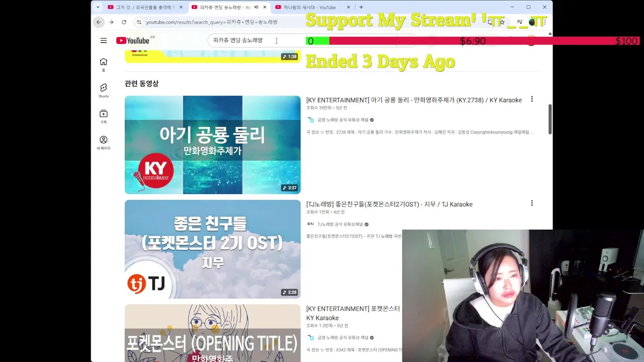
Task: Minimize the Chrome window
Action: (x=512, y=7)
